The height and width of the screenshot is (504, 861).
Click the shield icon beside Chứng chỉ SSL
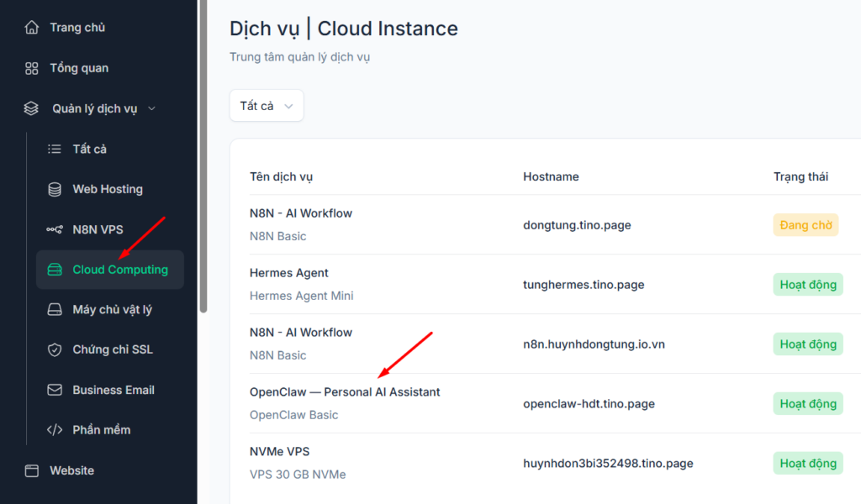tap(55, 349)
